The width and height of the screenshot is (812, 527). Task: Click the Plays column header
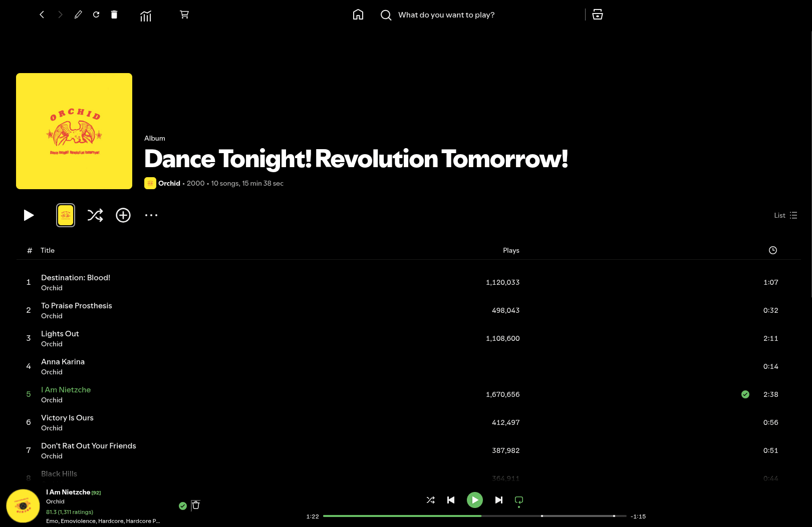(511, 250)
